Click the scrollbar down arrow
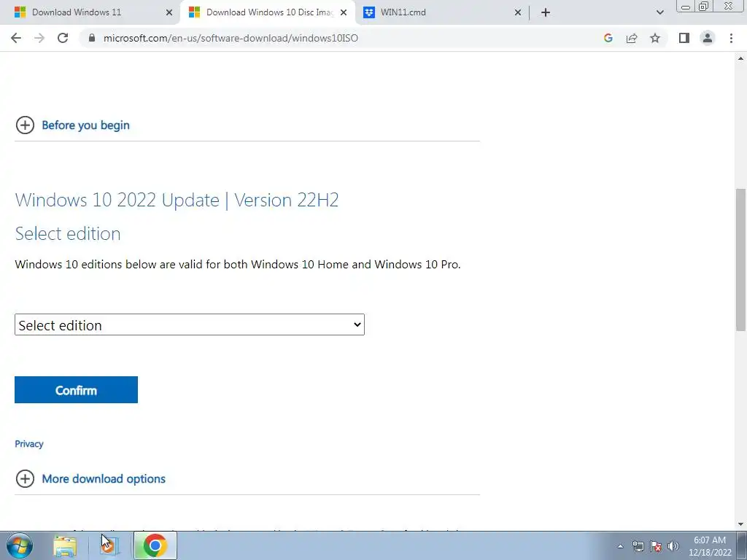Screen dimensions: 747x560 (x=741, y=524)
